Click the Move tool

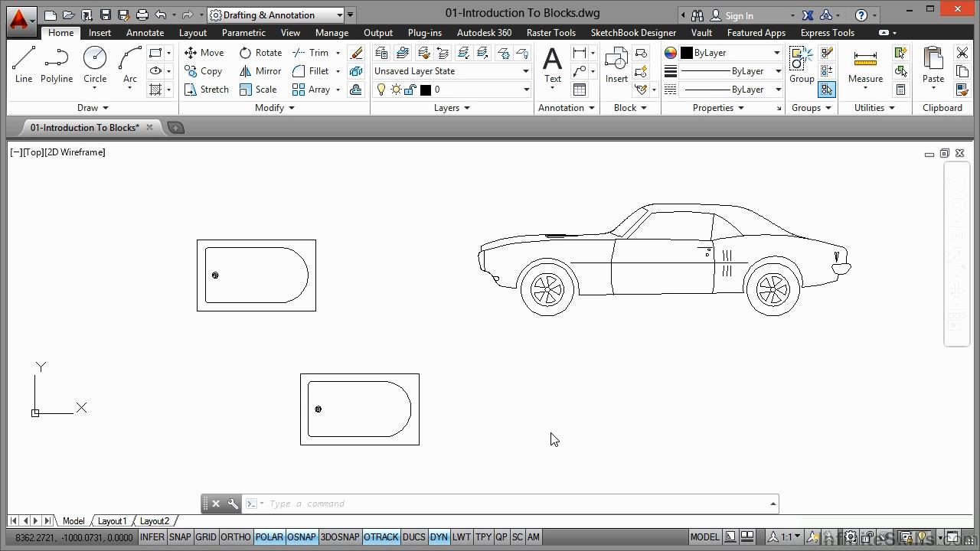point(204,53)
